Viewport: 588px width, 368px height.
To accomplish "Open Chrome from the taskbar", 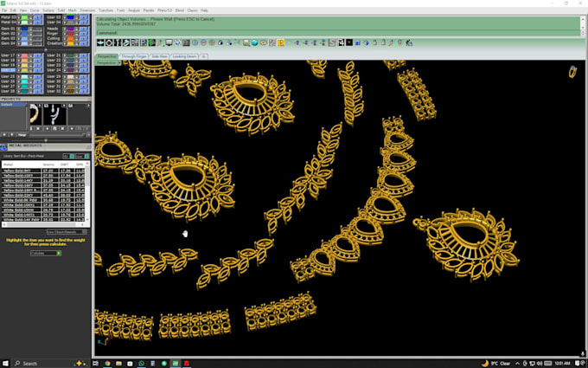I will (107, 364).
